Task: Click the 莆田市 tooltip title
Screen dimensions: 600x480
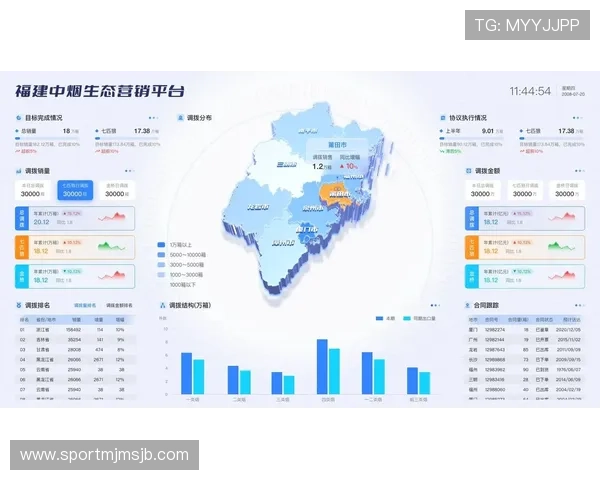Action: point(337,145)
